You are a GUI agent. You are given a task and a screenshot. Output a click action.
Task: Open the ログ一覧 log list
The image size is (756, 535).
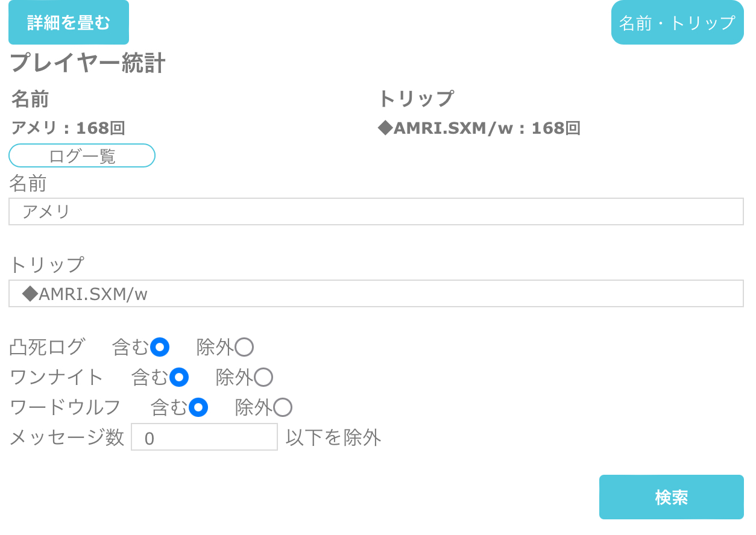[82, 155]
